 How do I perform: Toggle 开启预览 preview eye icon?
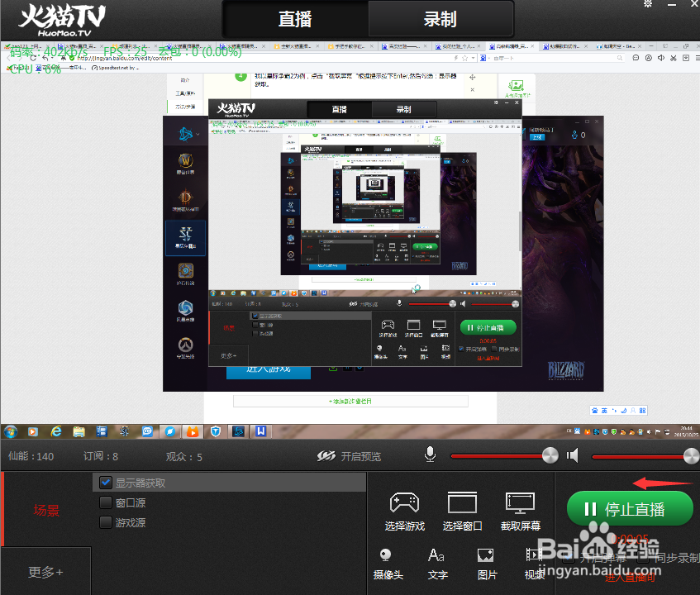point(326,456)
